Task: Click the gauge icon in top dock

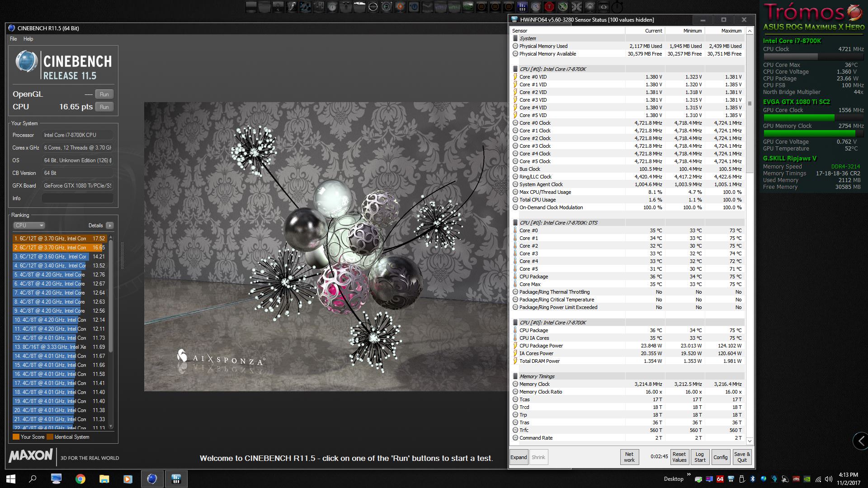Action: pos(536,6)
